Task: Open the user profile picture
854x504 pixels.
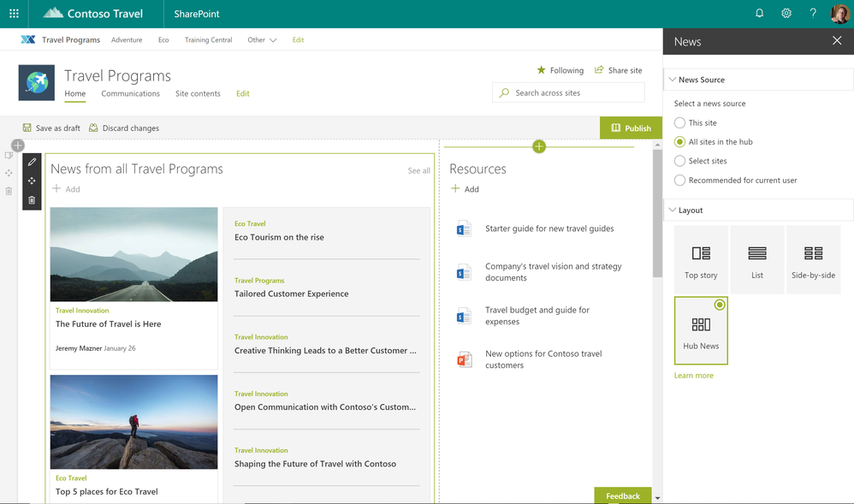Action: [839, 14]
